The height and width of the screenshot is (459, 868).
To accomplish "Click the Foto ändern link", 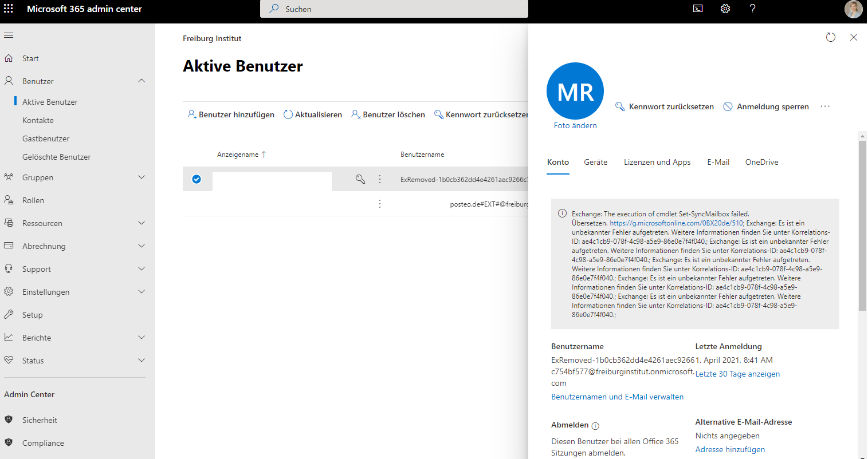I will [575, 125].
